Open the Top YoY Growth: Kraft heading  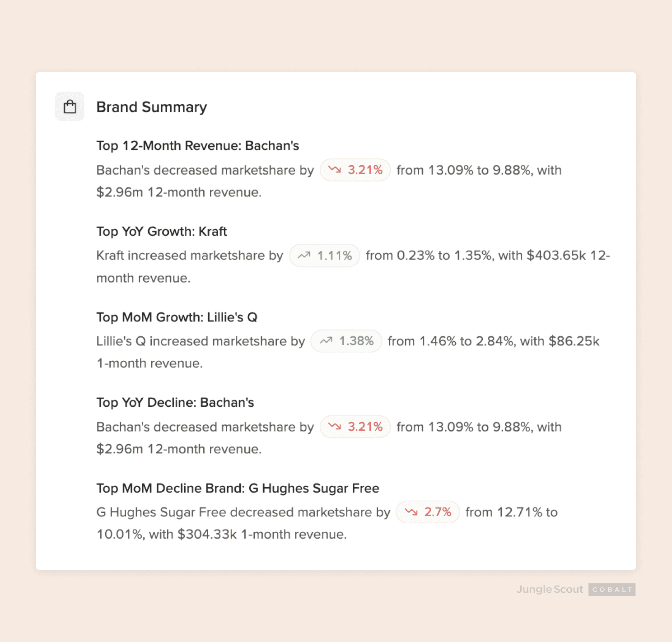tap(162, 232)
